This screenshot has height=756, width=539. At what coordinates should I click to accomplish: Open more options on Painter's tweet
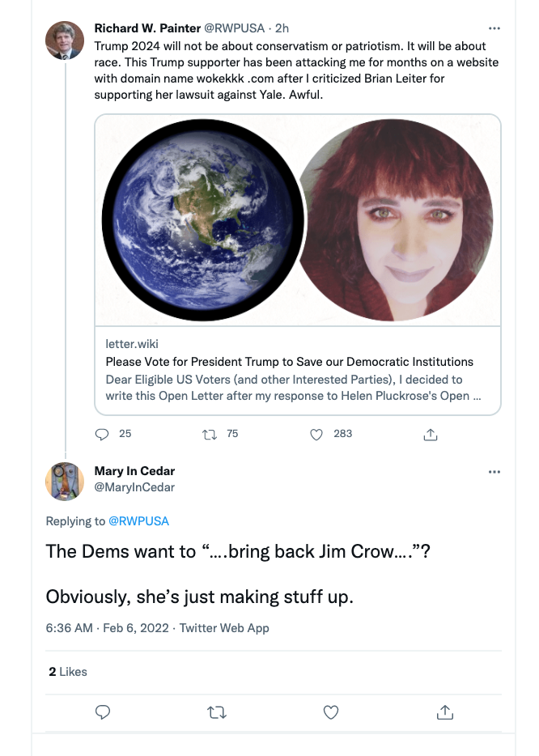point(494,28)
